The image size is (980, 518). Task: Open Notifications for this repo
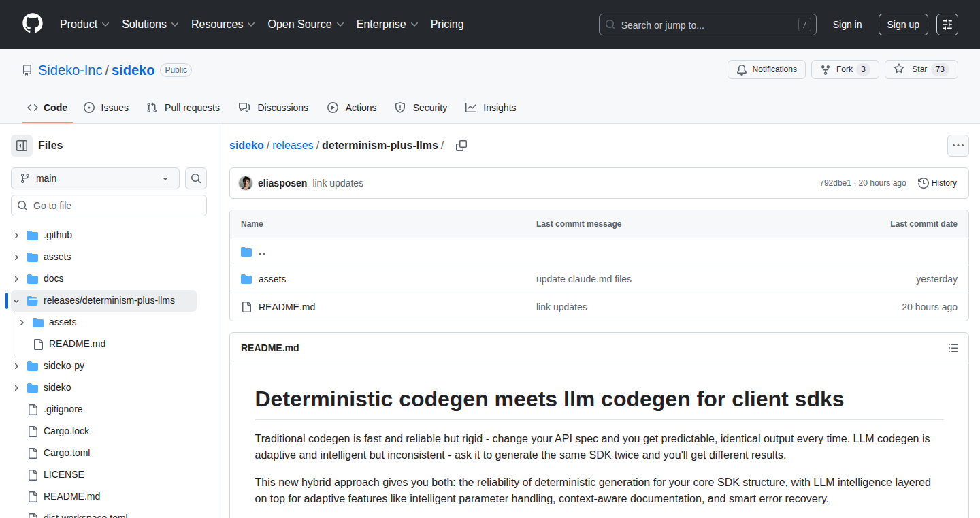(767, 69)
